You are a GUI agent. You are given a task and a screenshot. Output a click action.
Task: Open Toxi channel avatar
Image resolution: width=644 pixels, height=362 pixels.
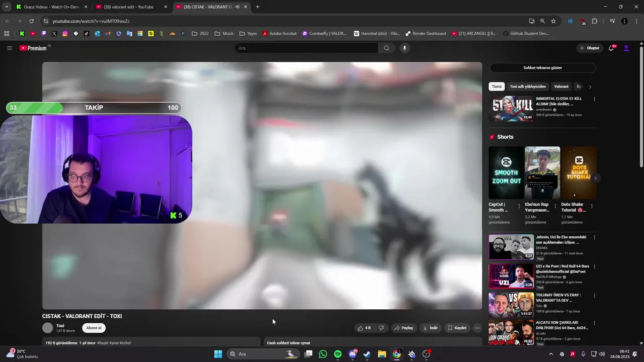click(48, 328)
